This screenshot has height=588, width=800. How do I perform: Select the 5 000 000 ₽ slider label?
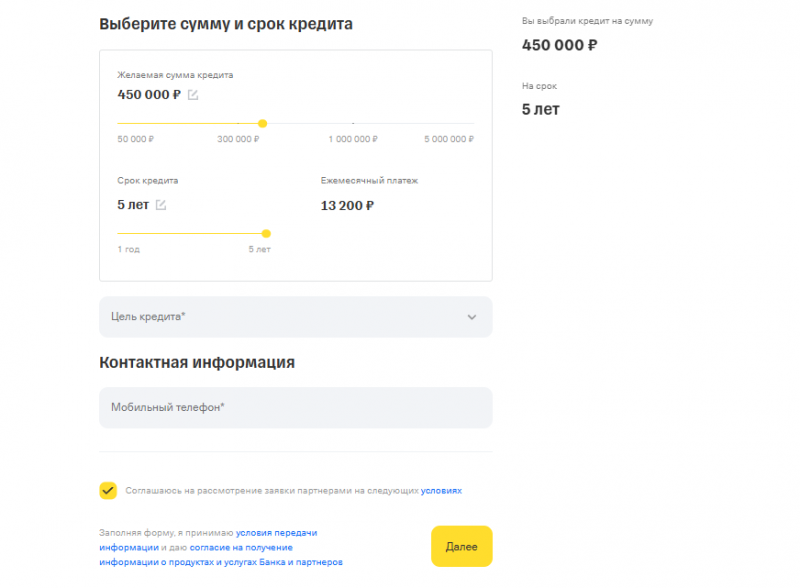[x=447, y=139]
